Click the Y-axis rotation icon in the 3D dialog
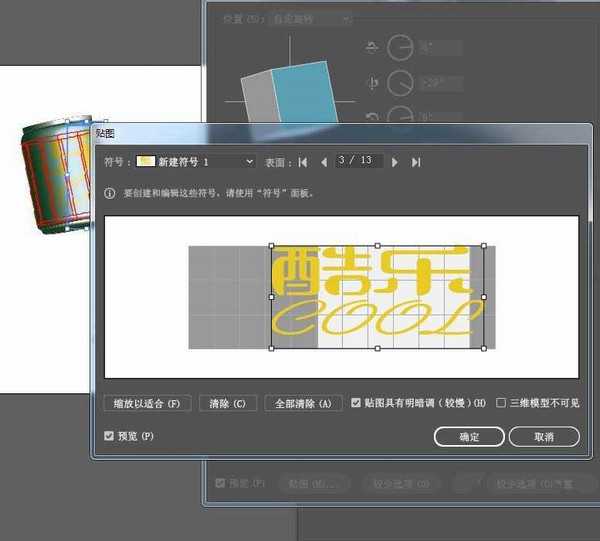This screenshot has height=541, width=600. 372,83
